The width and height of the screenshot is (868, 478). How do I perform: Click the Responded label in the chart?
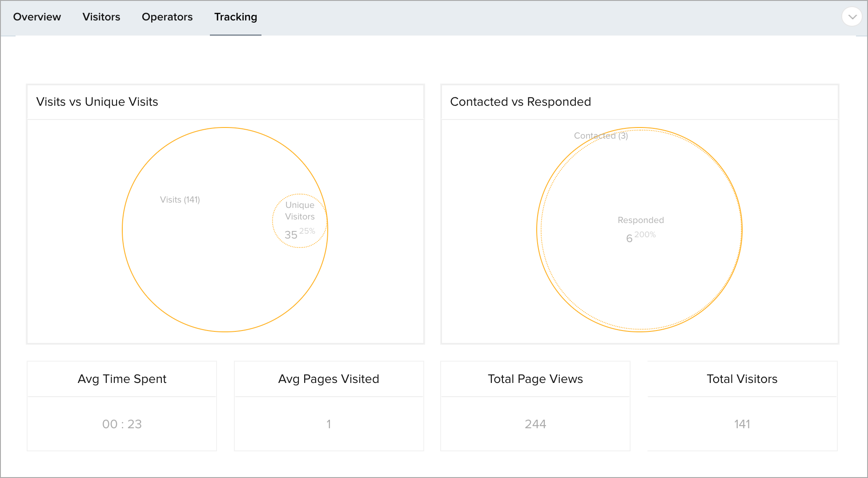(x=640, y=220)
